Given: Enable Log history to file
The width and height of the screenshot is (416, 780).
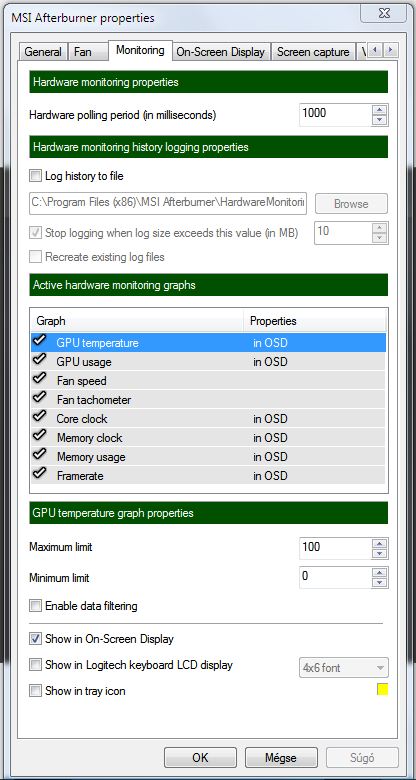Looking at the screenshot, I should (35, 176).
